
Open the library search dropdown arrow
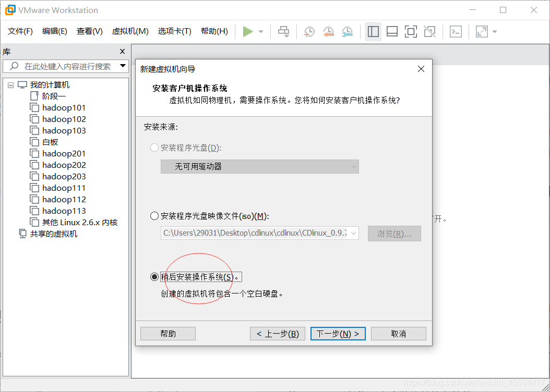[x=123, y=66]
